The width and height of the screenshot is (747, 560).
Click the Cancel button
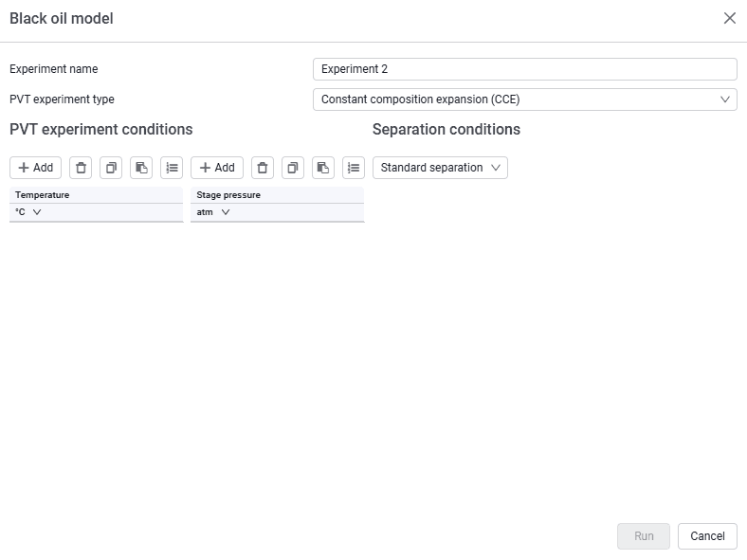coord(707,536)
